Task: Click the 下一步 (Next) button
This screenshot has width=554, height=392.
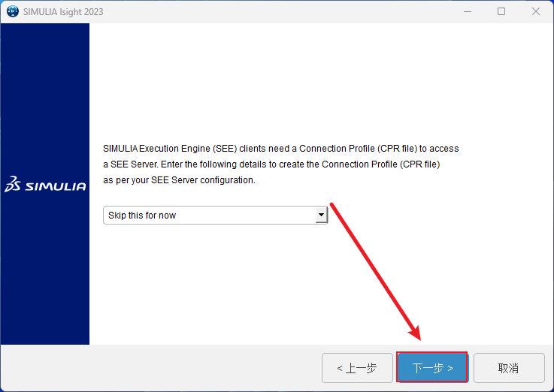Action: click(x=432, y=367)
